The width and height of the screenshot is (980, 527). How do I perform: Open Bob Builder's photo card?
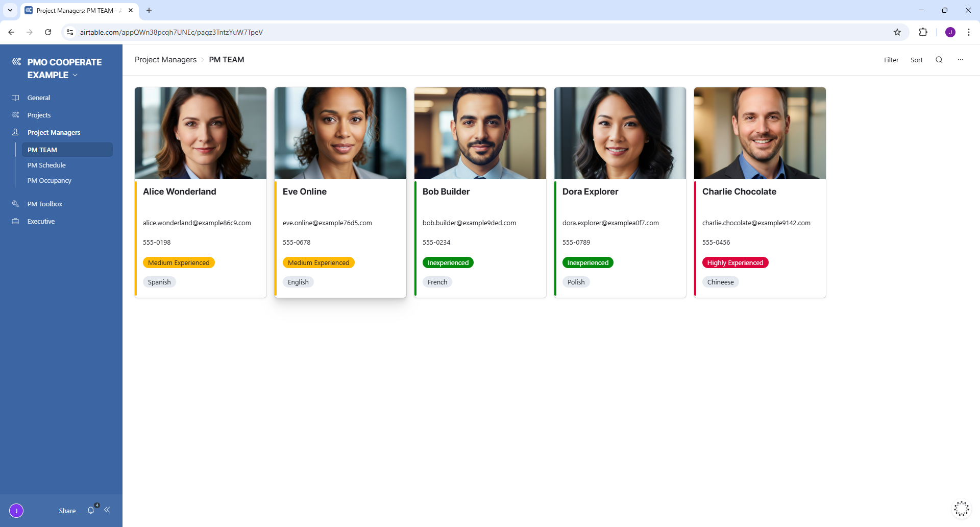(x=480, y=133)
